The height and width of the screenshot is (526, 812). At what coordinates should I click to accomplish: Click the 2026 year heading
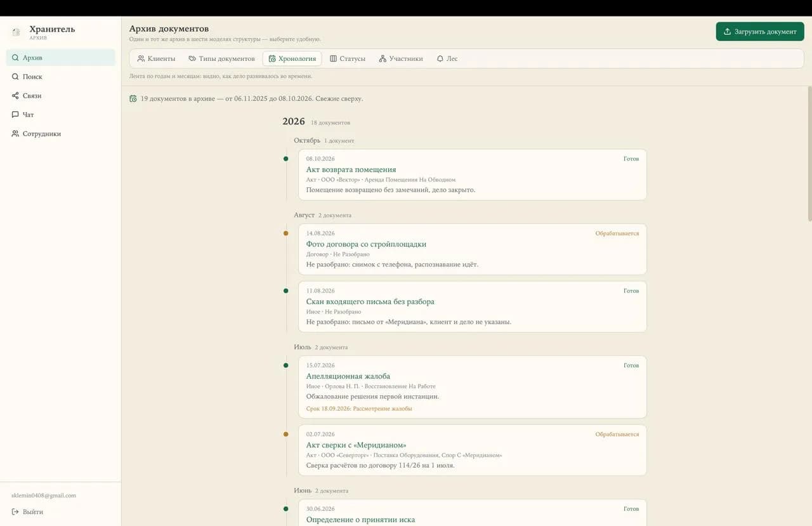coord(294,121)
